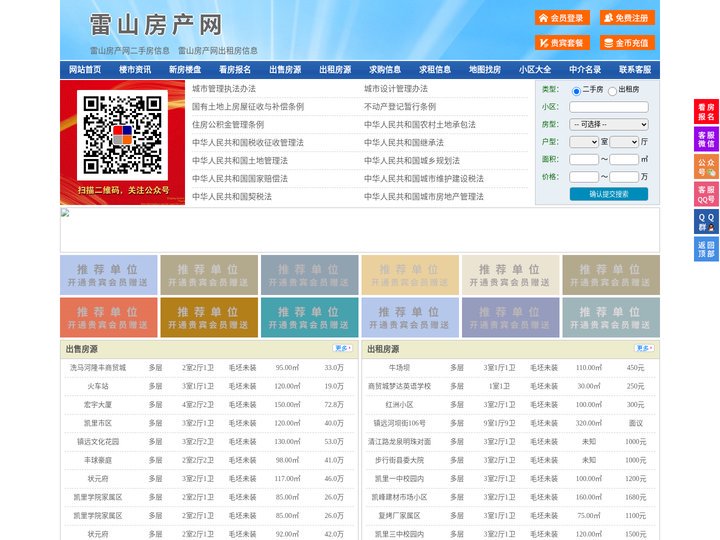Click the 会员登录 member login button
This screenshot has width=720, height=540.
point(562,18)
